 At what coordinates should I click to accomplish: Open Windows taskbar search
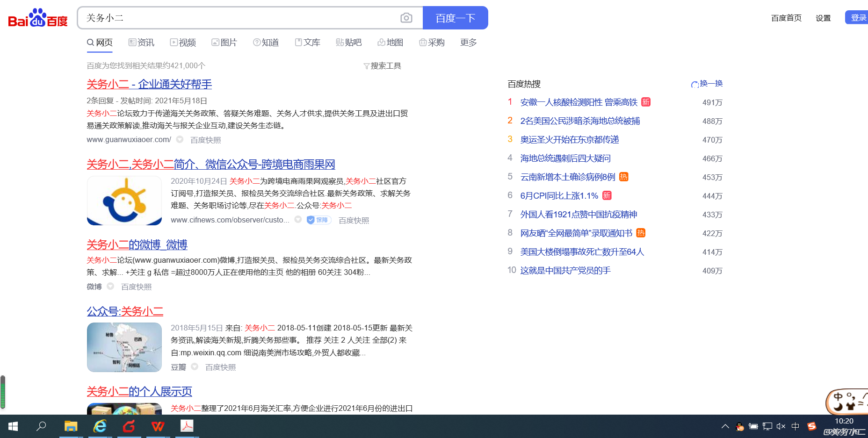pyautogui.click(x=41, y=426)
